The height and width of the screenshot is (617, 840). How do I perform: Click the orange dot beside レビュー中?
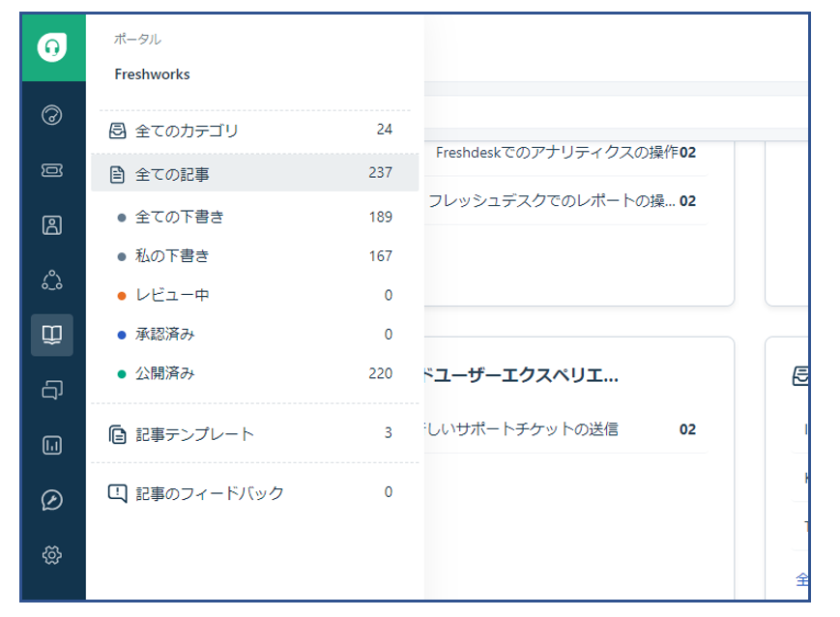pyautogui.click(x=122, y=296)
